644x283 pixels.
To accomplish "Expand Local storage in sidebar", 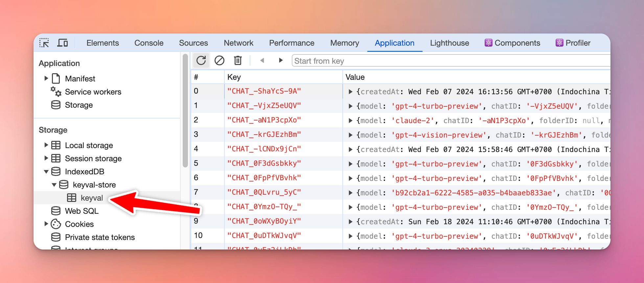I will [46, 145].
